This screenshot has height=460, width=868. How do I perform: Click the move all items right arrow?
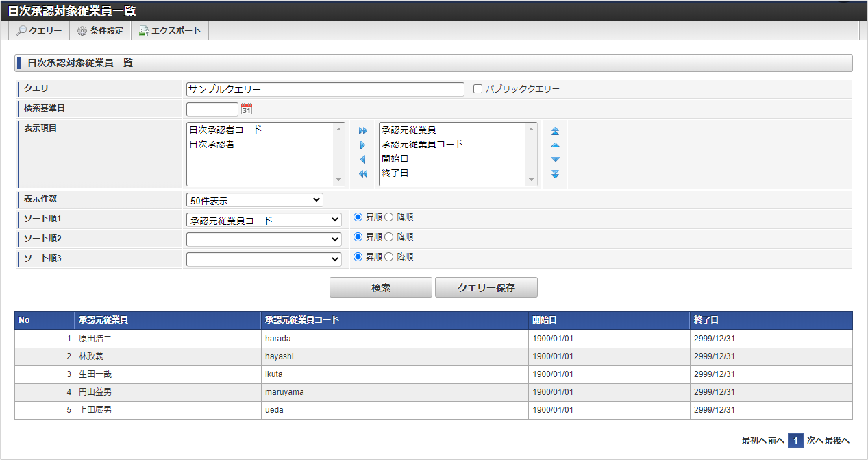pos(363,131)
